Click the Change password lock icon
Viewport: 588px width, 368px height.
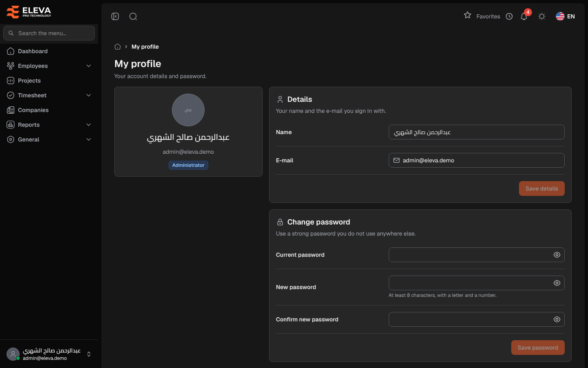pyautogui.click(x=280, y=222)
